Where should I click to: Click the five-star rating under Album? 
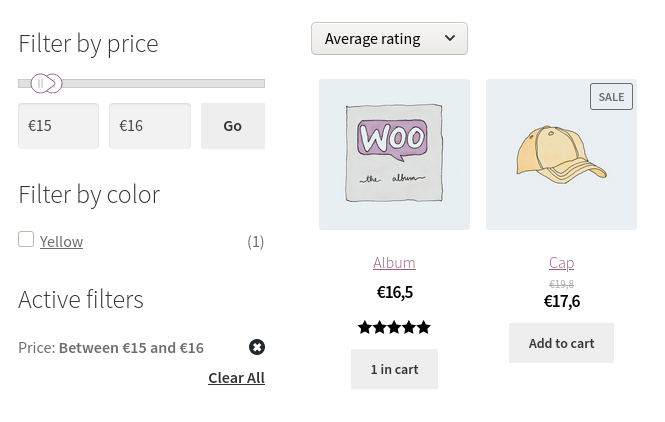point(394,327)
